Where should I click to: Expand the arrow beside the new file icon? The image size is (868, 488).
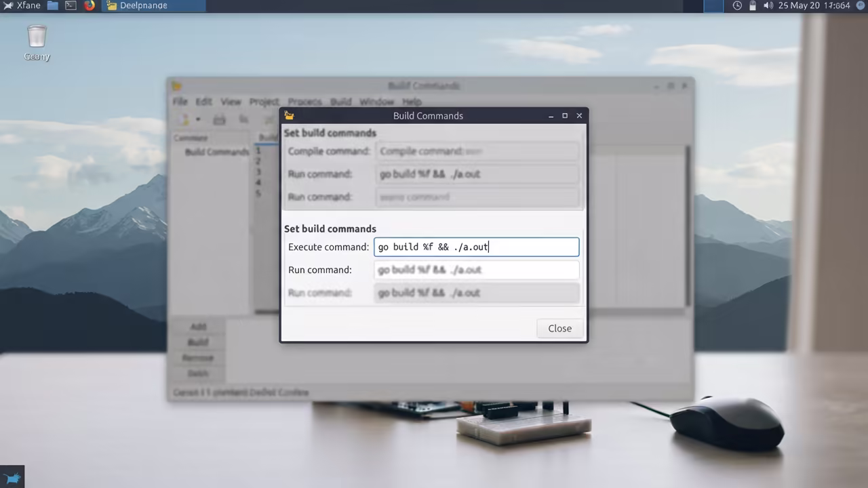pyautogui.click(x=198, y=120)
